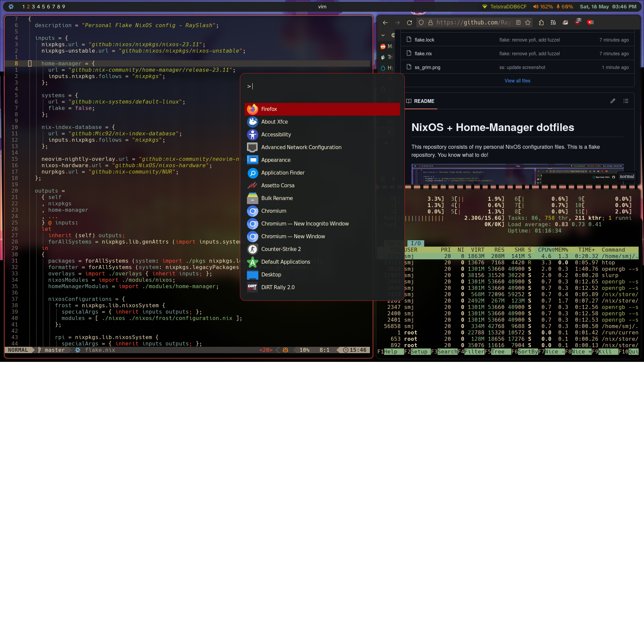The width and height of the screenshot is (644, 644).
Task: Click the NixOS logo in top bar
Action: click(11, 7)
